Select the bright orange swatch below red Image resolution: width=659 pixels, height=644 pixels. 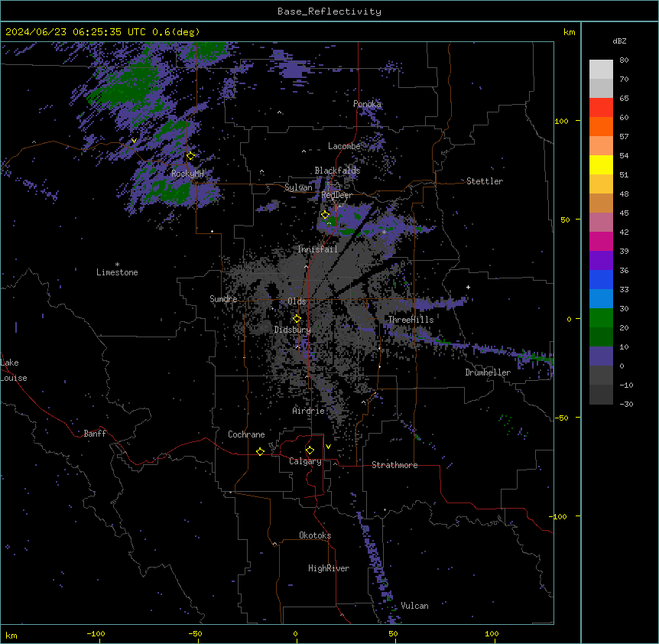coord(601,126)
